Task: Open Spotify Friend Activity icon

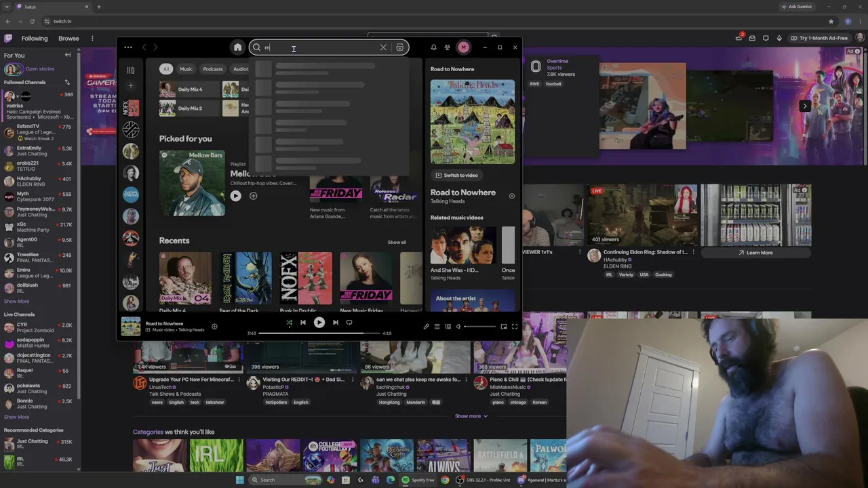Action: coord(447,47)
